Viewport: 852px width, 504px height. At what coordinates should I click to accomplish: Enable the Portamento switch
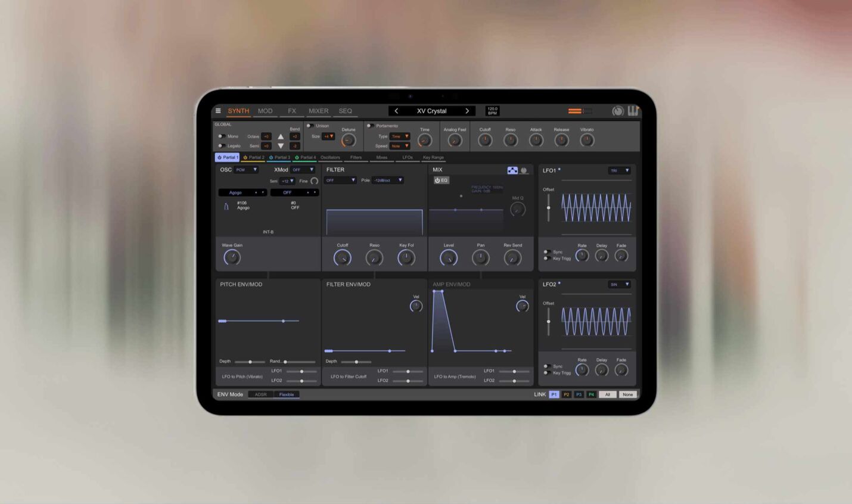370,126
